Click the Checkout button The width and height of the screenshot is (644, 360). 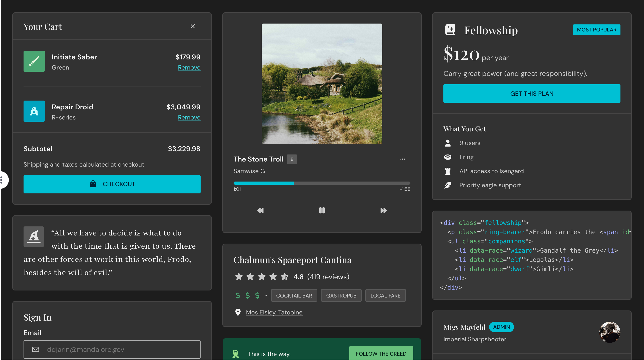pos(112,184)
